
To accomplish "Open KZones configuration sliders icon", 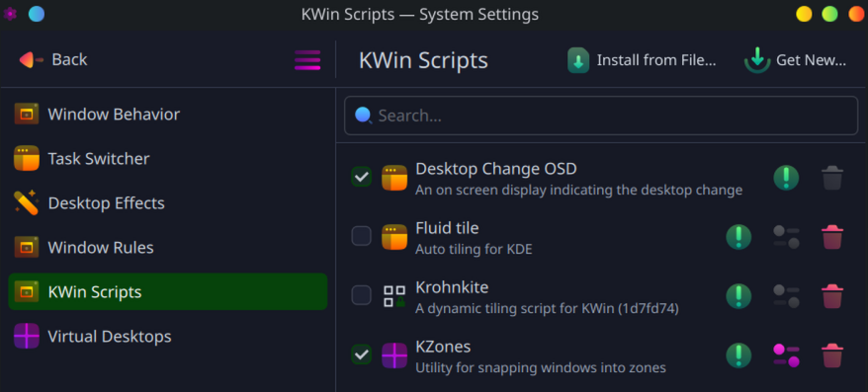I will tap(786, 354).
